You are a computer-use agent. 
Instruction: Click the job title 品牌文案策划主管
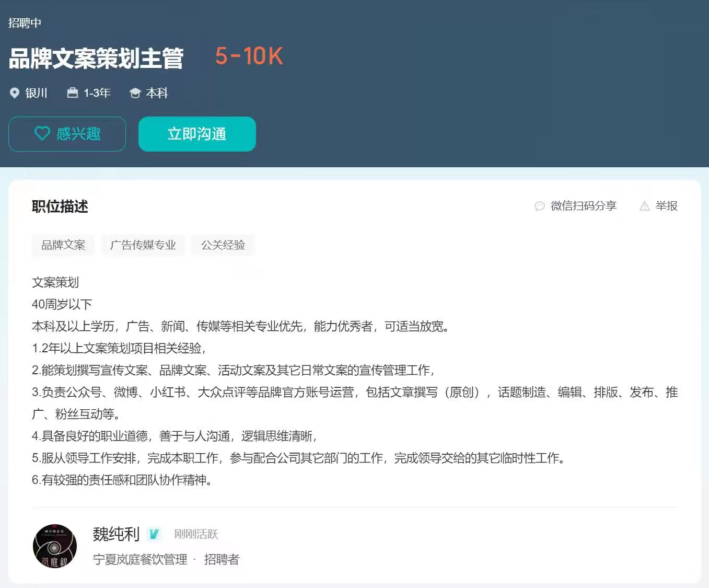[96, 57]
